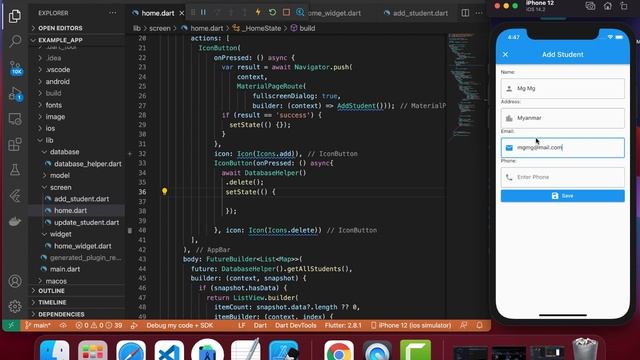Focus the Address field with Myanmar
Screen dimensions: 640x360
(562, 118)
